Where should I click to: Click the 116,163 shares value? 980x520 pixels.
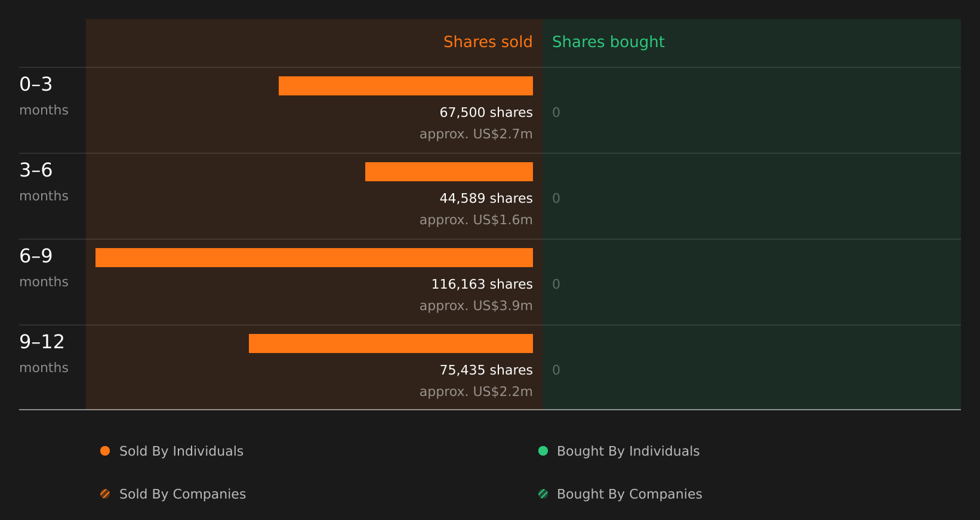(482, 284)
